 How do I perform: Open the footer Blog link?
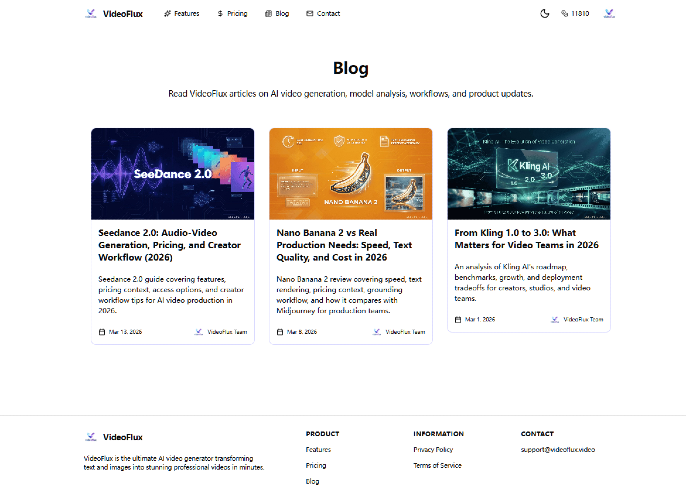[312, 482]
